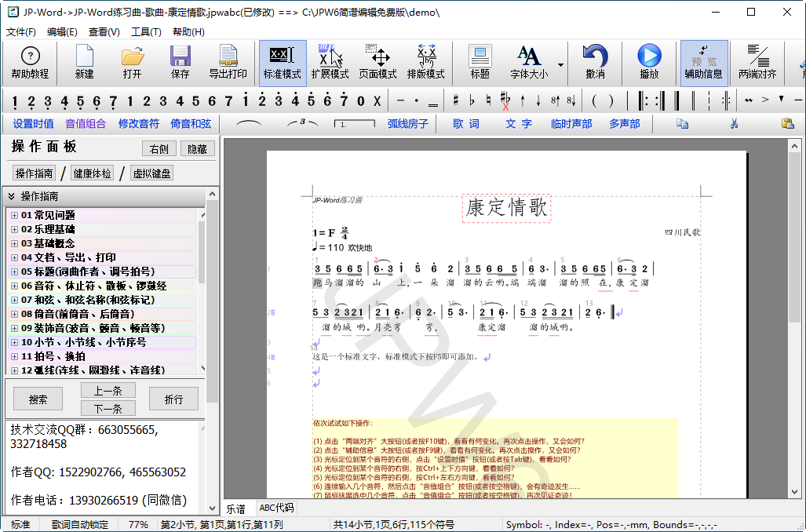Open the 文件(F) menu
Screen dimensions: 806x532
[20, 32]
